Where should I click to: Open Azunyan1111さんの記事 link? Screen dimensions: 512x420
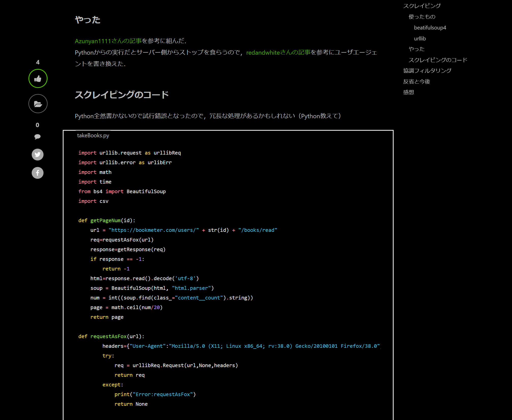click(108, 41)
